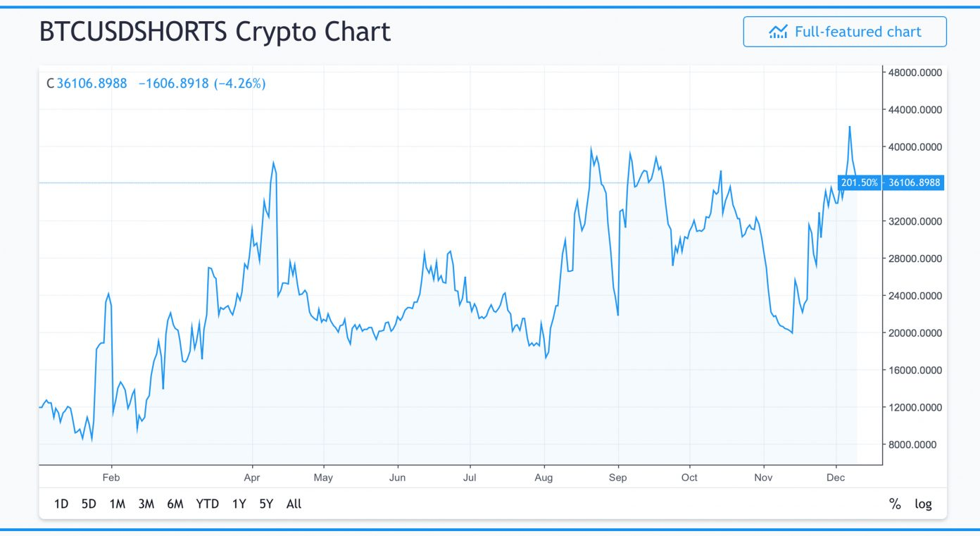Screen dimensions: 980x536
Task: Switch to the 1Y range
Action: 239,504
